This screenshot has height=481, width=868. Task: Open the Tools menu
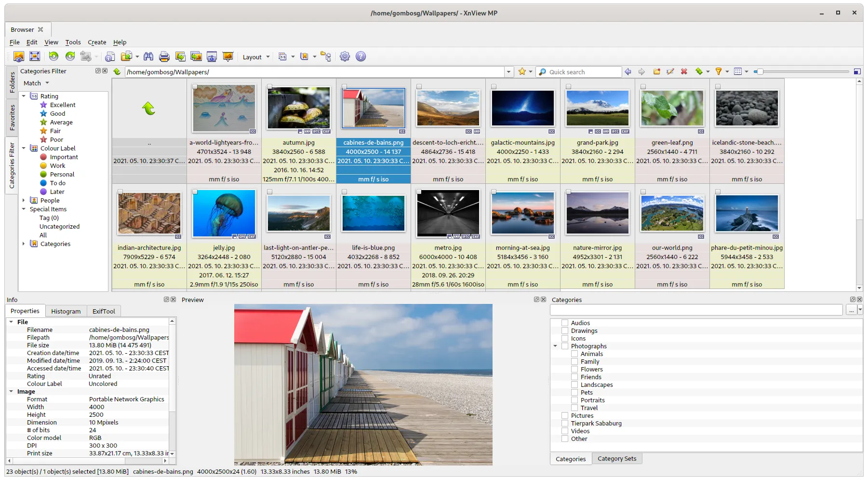click(x=73, y=42)
